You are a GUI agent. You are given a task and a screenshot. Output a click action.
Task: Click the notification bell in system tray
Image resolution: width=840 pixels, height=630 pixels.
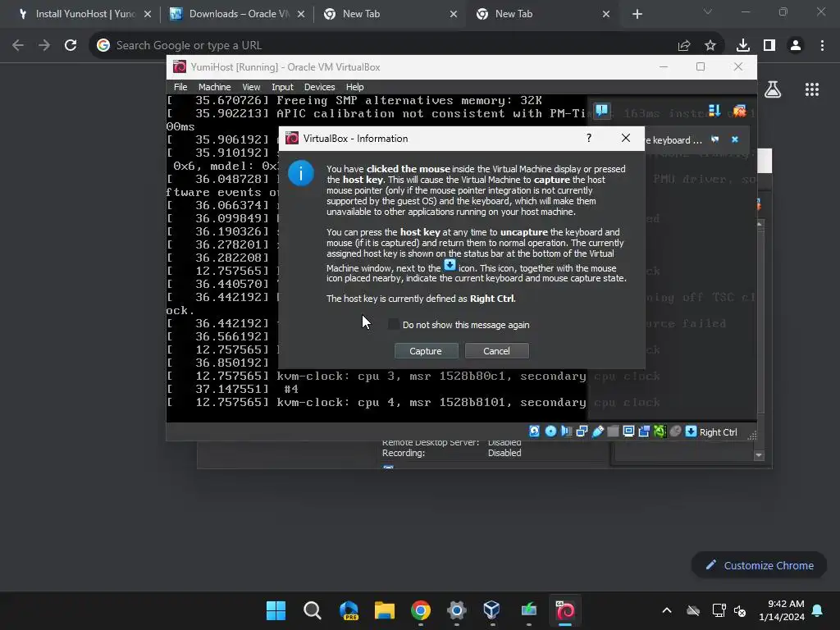tap(818, 610)
